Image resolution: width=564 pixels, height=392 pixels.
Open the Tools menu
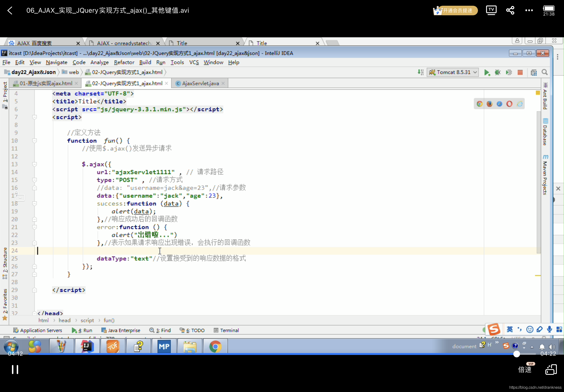(177, 62)
